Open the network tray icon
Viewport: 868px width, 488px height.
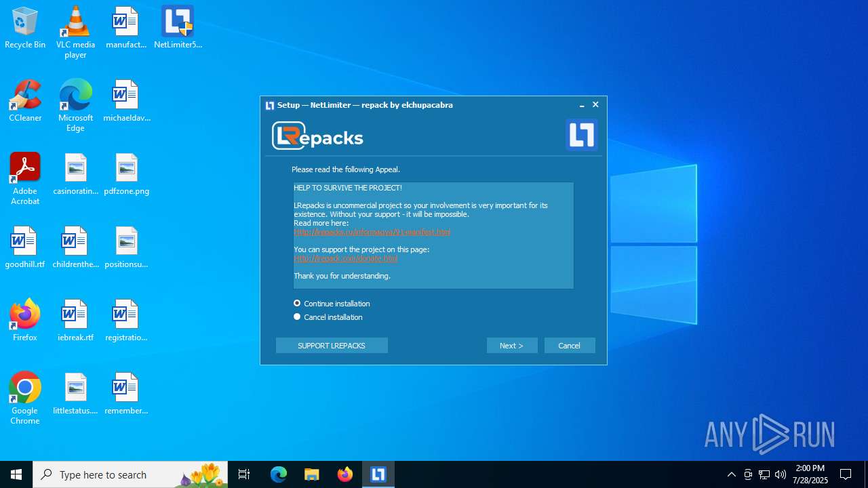[764, 474]
